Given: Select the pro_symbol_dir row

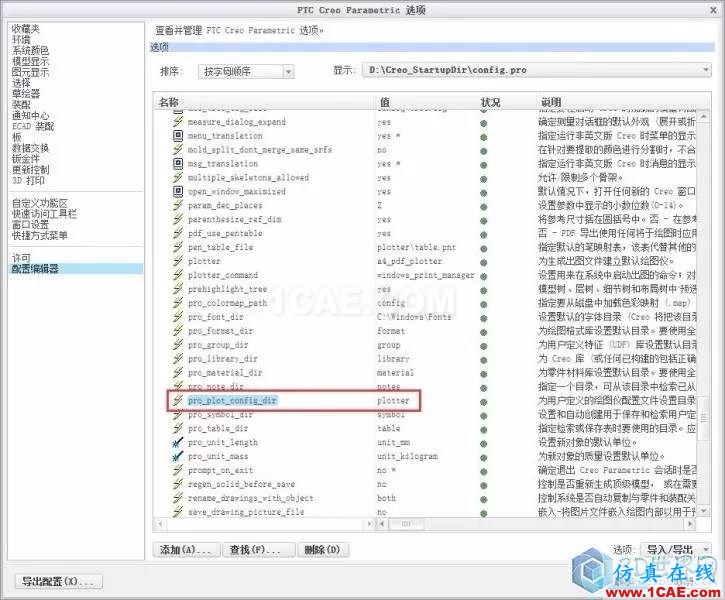Looking at the screenshot, I should 221,414.
